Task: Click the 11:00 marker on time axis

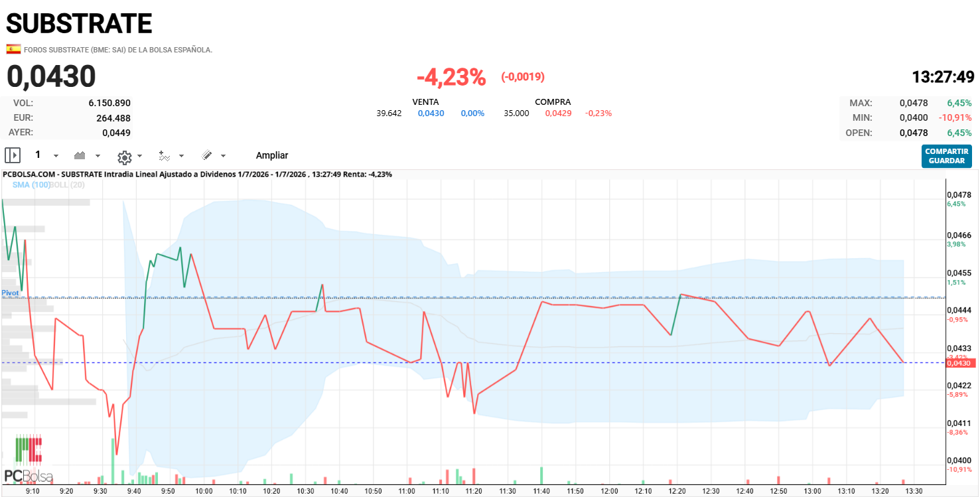Action: coord(407,491)
